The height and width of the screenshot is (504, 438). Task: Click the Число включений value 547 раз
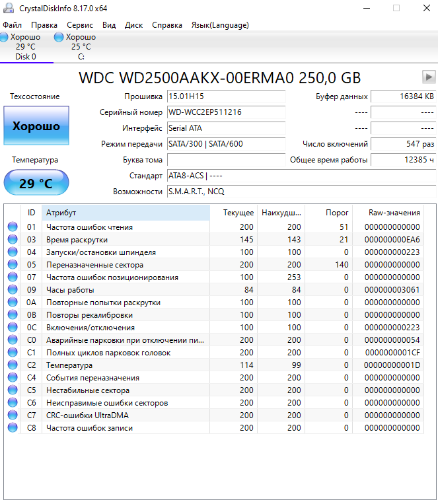(x=403, y=144)
